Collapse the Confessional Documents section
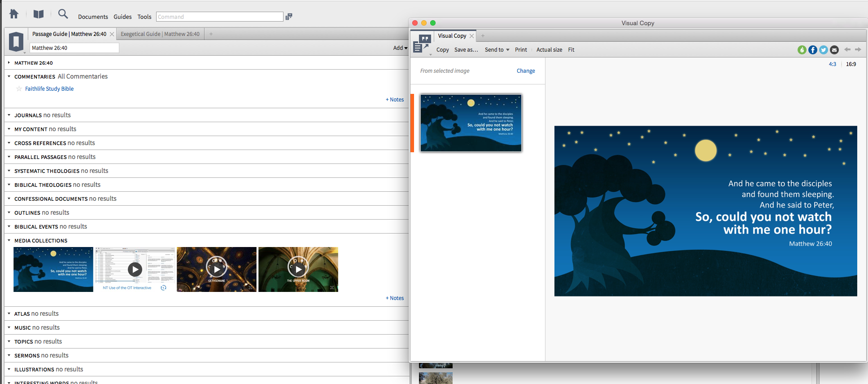868x384 pixels. tap(9, 199)
